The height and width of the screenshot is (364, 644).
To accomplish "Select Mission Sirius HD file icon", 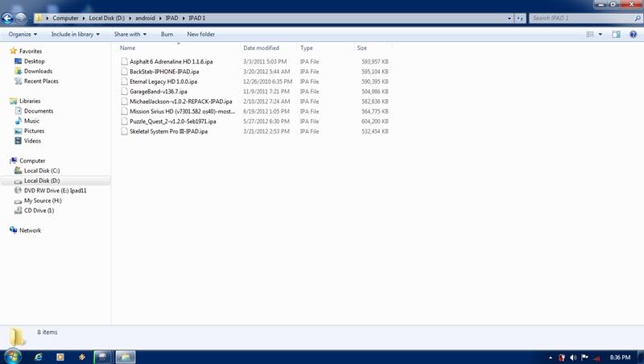I will tap(124, 111).
